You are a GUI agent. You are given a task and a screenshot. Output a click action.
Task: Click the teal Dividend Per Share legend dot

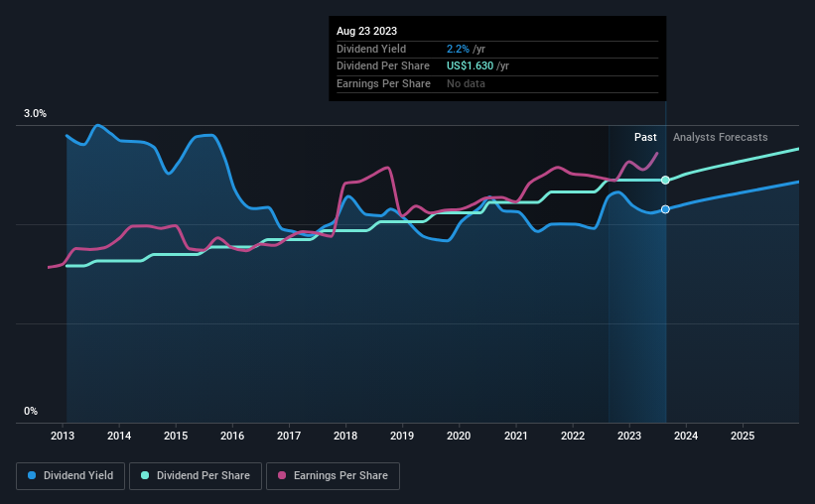pos(145,475)
